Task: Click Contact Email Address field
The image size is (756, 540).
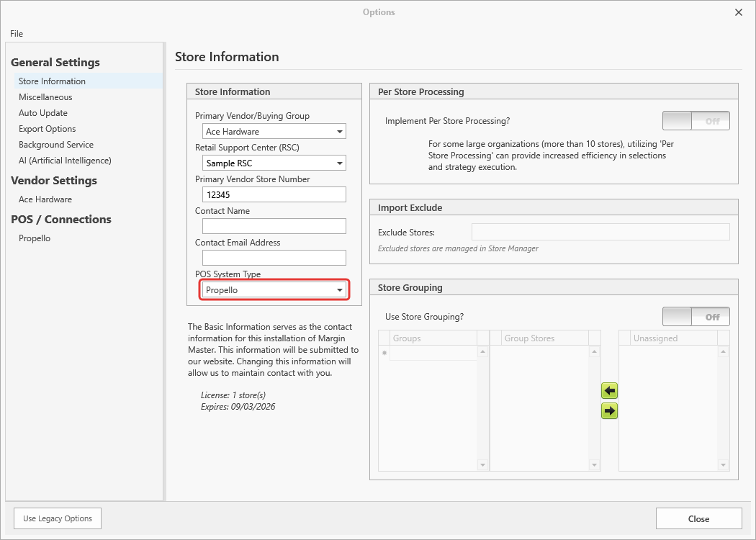Action: (x=274, y=258)
